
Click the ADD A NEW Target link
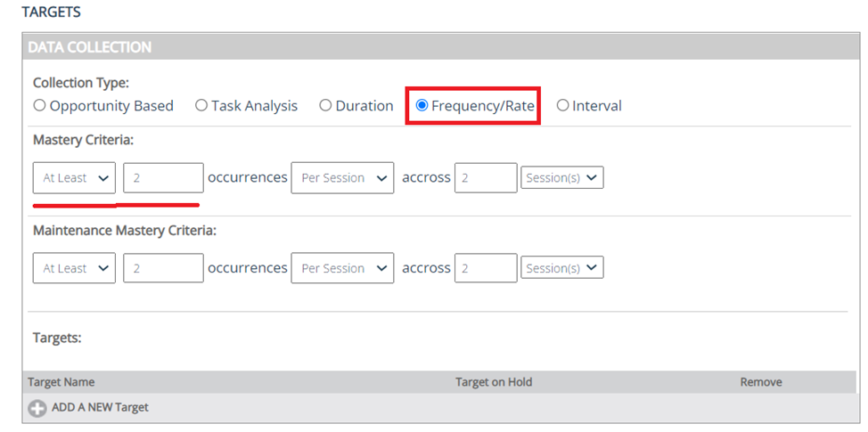tap(100, 408)
